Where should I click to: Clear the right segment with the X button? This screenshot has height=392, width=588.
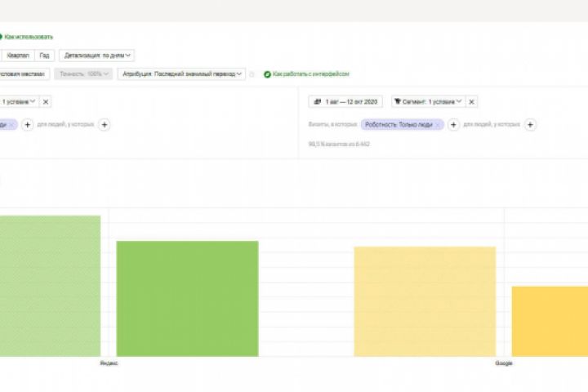click(472, 101)
